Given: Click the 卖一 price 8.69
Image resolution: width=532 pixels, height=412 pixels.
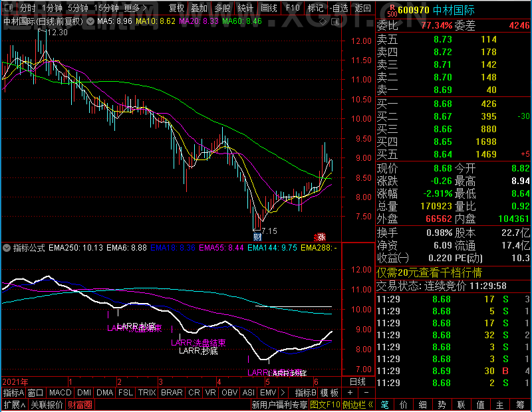Looking at the screenshot, I should [443, 90].
